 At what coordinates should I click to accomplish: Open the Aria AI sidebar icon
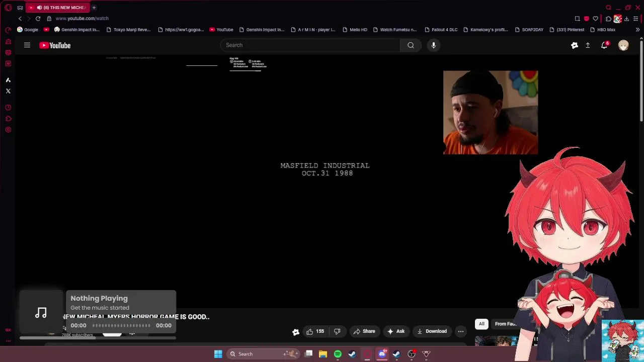pos(8,80)
